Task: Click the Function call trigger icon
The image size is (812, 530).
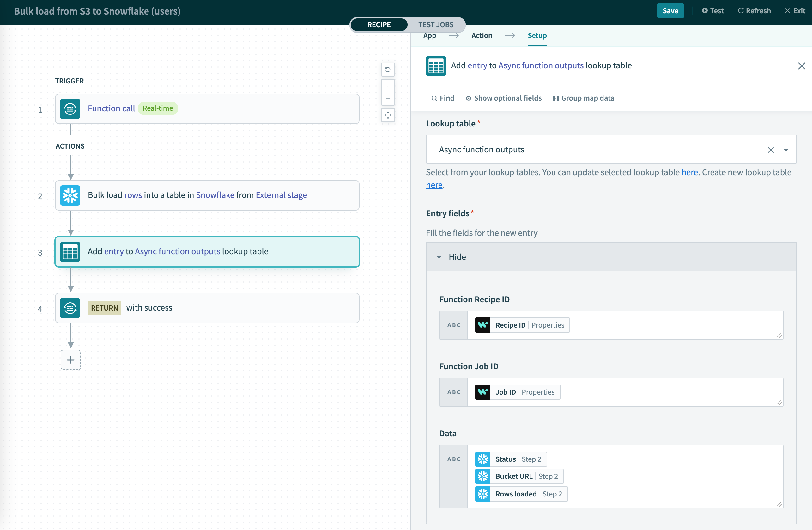Action: point(70,108)
